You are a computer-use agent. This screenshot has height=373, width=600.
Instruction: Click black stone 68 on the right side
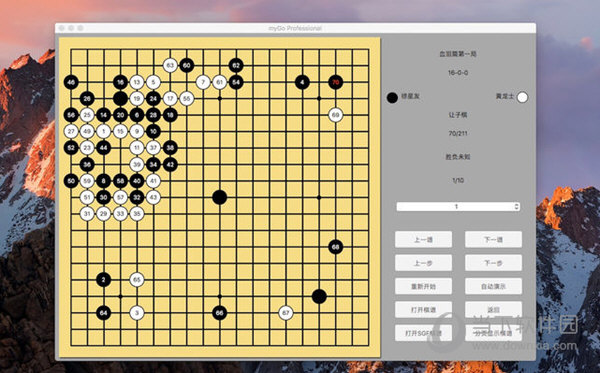tap(336, 247)
